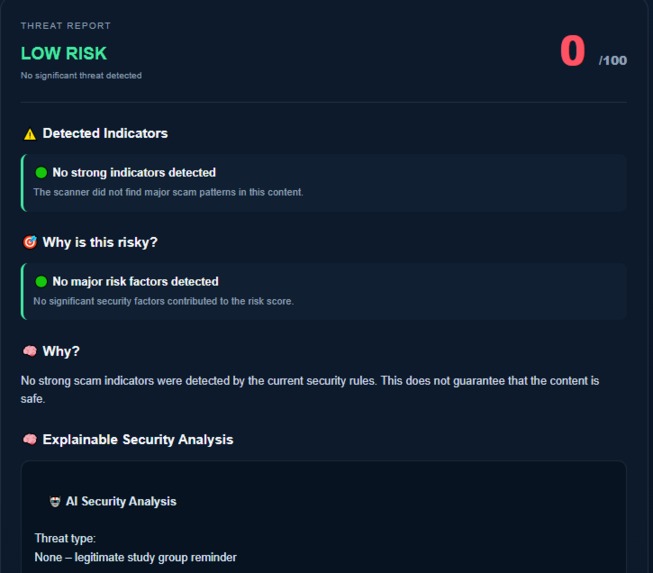Click the scanner did not find scam patterns text
Screen dimensions: 653x573
point(168,192)
